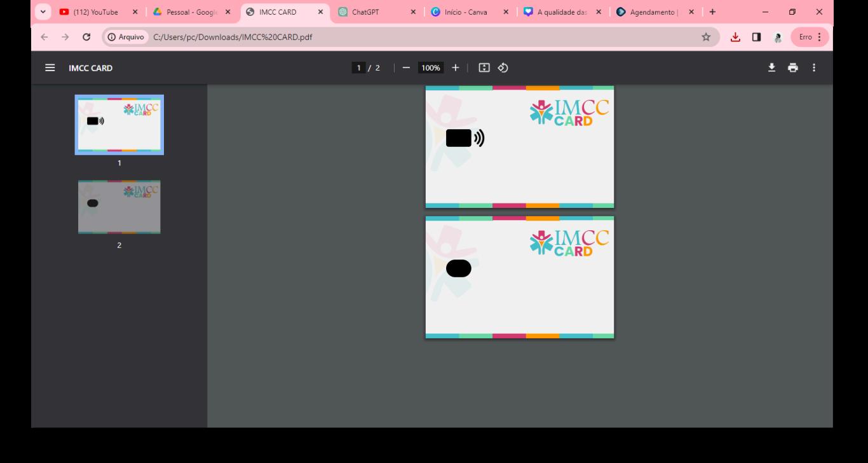Close the A qualidade das tab
The image size is (868, 463).
[599, 12]
